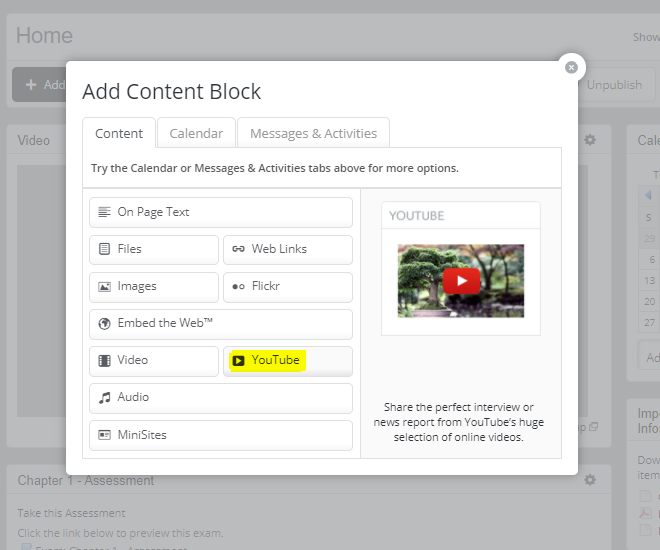Click the On Page Text lines icon
This screenshot has height=550, width=660.
coord(104,212)
